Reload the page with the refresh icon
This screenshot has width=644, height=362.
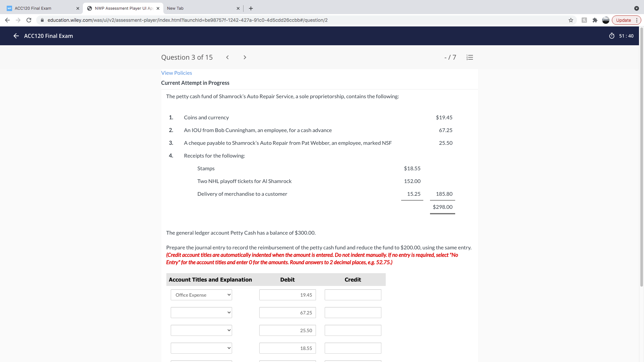(x=29, y=20)
